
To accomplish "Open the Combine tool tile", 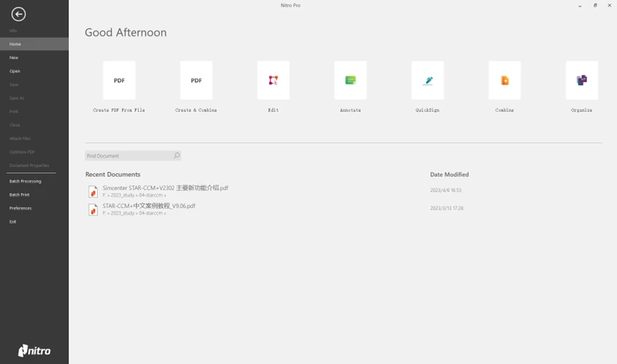I will click(504, 80).
